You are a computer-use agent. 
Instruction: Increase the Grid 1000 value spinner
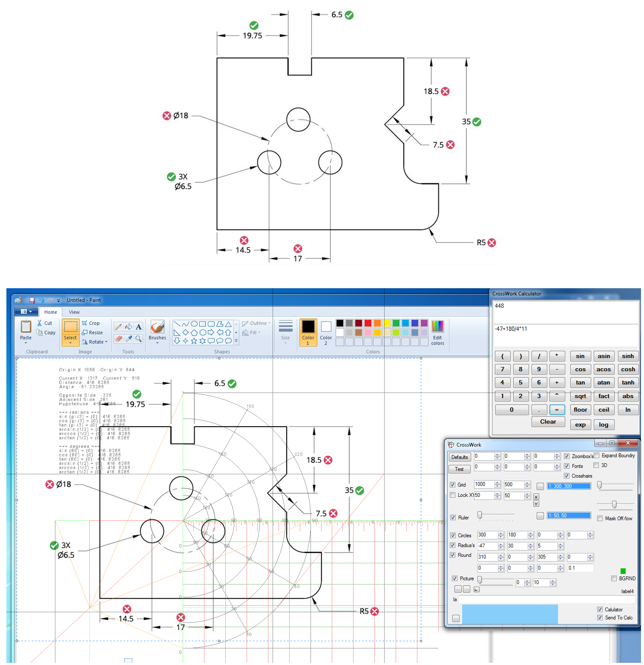pyautogui.click(x=497, y=483)
